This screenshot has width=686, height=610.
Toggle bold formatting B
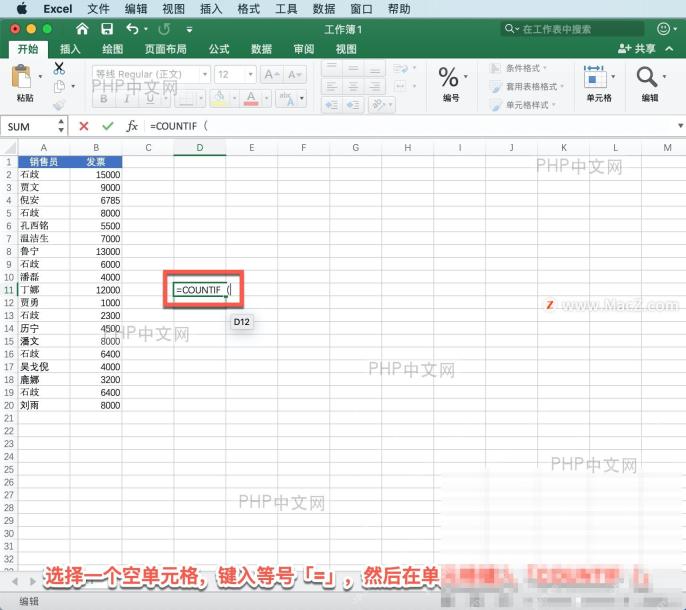pos(104,99)
